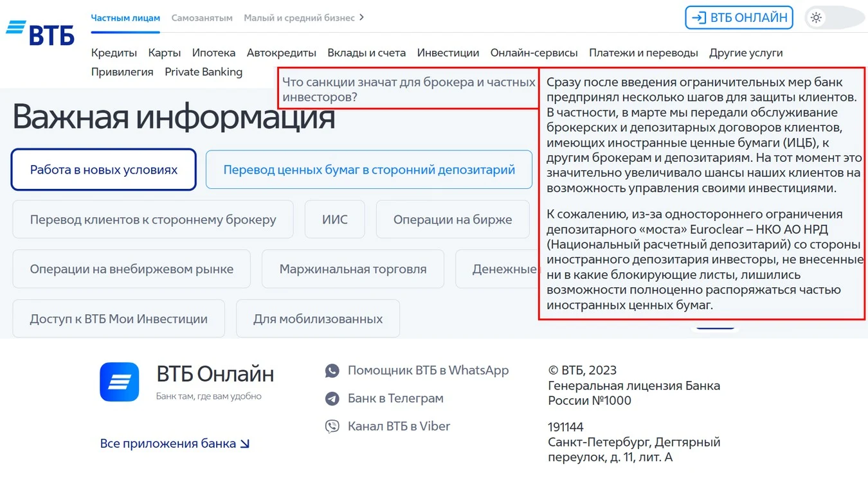Click the Telegram icon
Screen dimensions: 868x478
coord(332,398)
